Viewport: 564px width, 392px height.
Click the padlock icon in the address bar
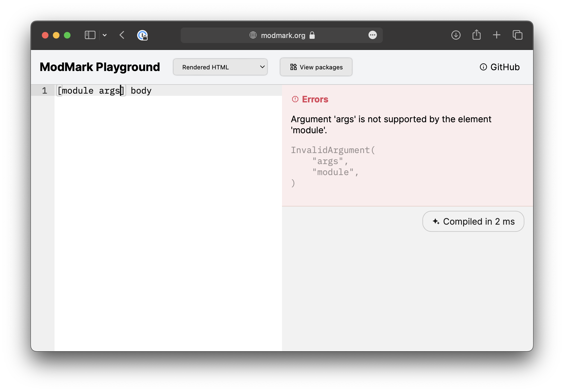point(312,35)
